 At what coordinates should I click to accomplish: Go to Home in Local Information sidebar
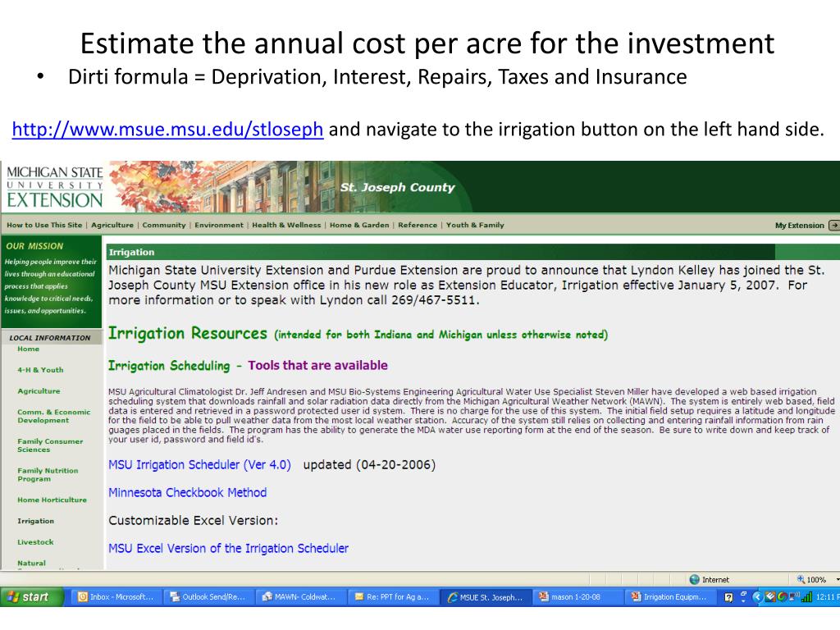[x=29, y=349]
